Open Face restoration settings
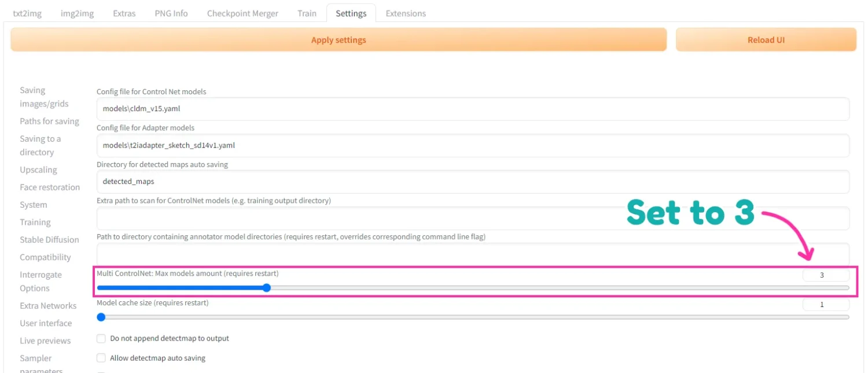868x373 pixels. tap(50, 187)
